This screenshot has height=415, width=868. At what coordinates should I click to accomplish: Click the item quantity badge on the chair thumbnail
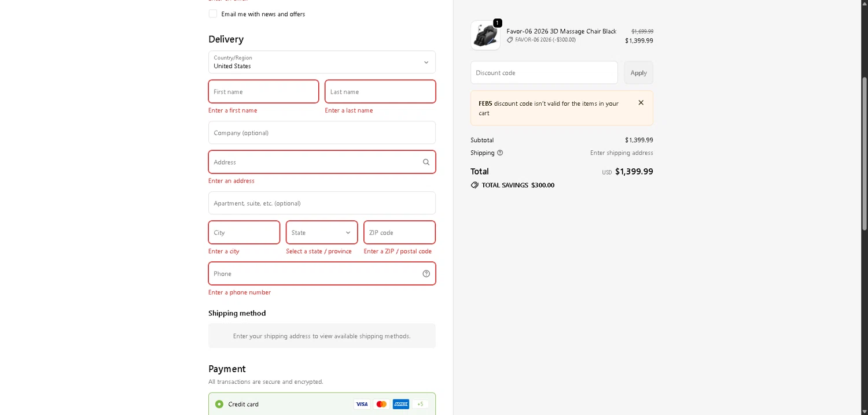pyautogui.click(x=498, y=23)
